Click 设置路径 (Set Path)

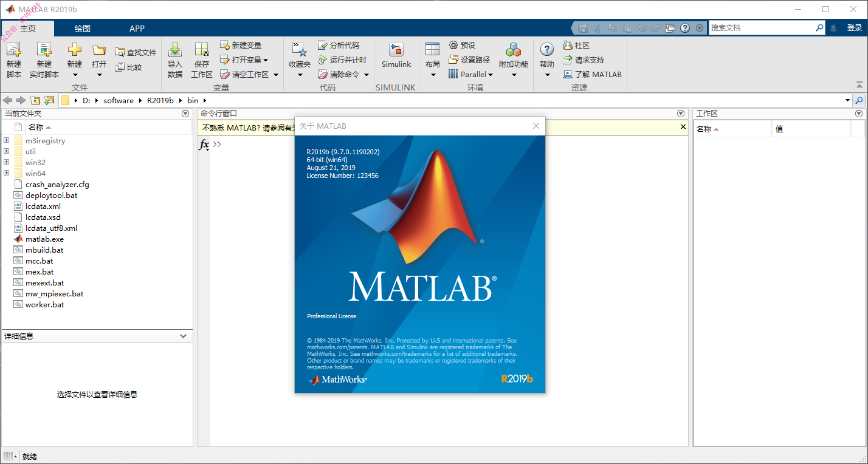point(469,60)
